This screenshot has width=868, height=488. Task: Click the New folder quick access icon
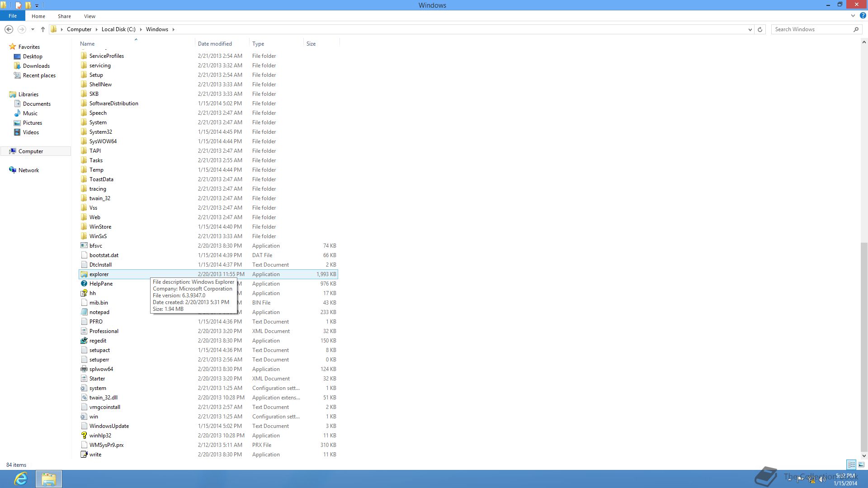(x=28, y=5)
